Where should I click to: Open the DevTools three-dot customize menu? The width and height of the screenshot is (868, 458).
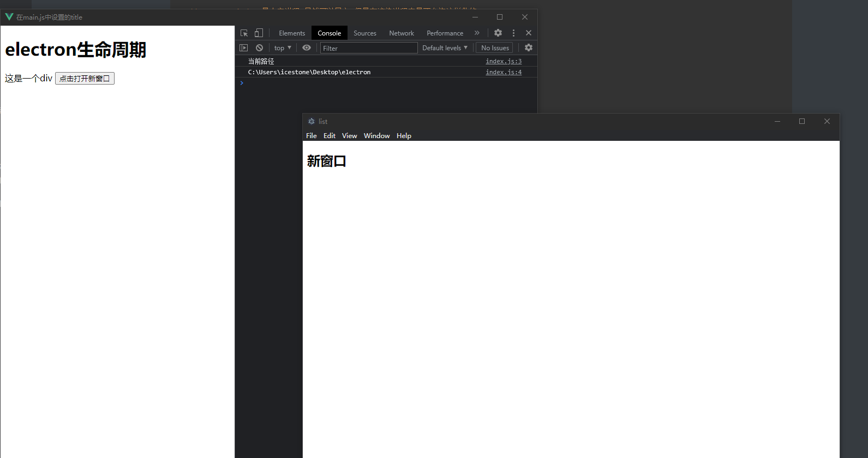click(513, 33)
